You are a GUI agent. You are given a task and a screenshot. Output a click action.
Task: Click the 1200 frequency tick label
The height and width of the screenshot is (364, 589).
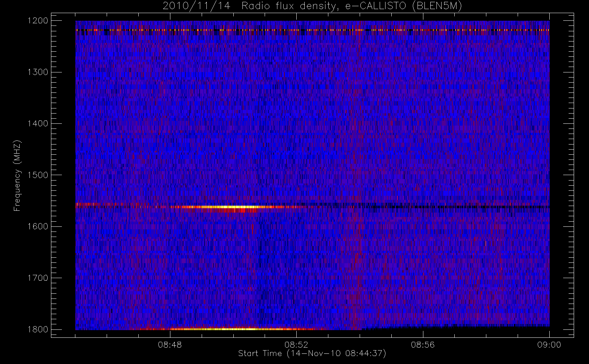tap(38, 21)
